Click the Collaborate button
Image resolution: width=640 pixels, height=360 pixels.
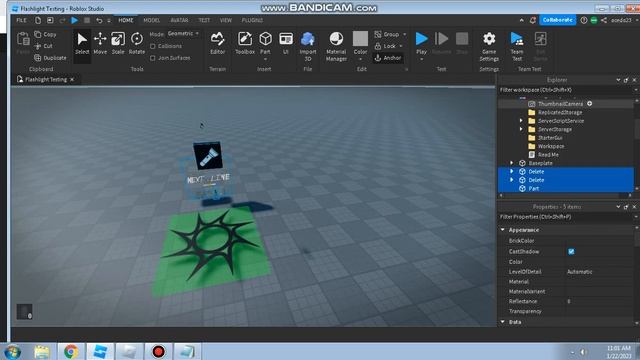click(558, 20)
